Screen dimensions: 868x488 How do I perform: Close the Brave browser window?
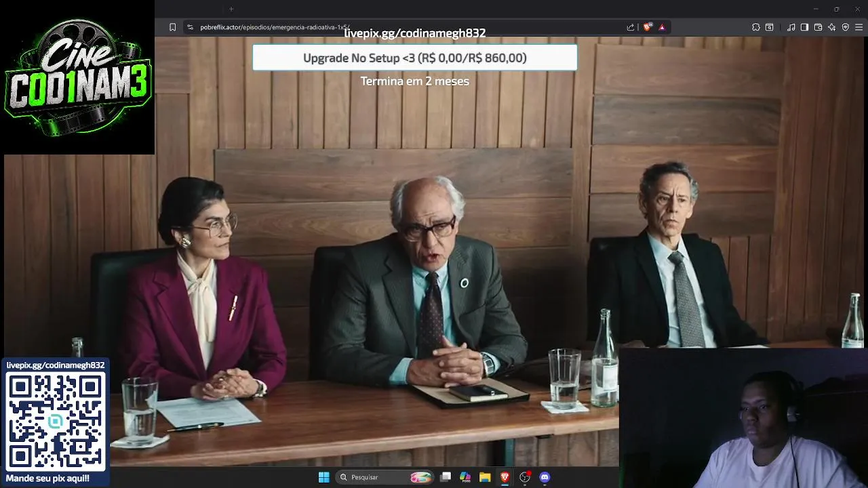pos(857,9)
